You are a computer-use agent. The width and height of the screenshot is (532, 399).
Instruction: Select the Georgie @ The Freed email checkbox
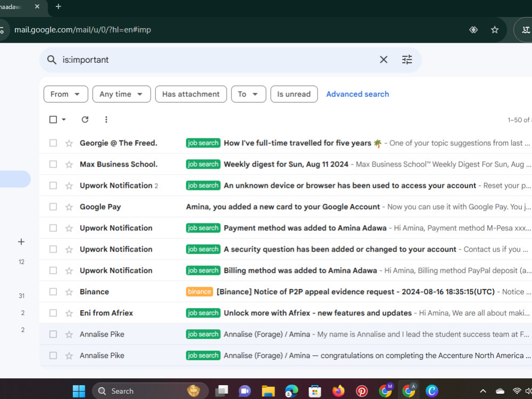coord(53,143)
